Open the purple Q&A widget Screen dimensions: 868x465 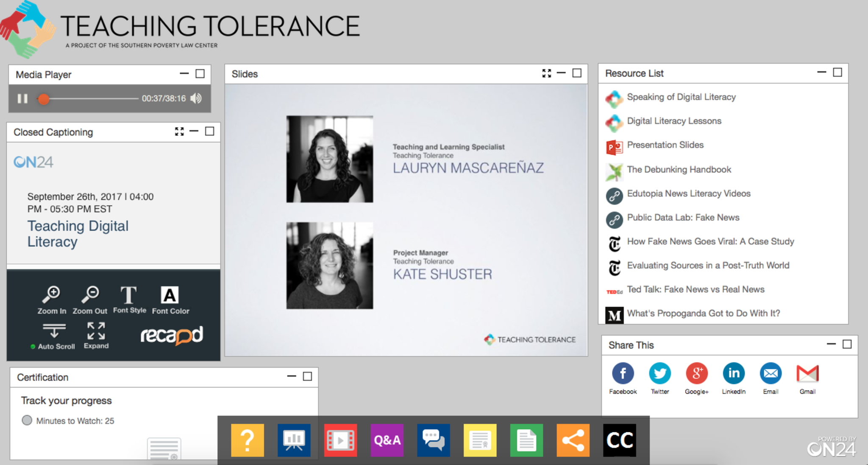(387, 440)
